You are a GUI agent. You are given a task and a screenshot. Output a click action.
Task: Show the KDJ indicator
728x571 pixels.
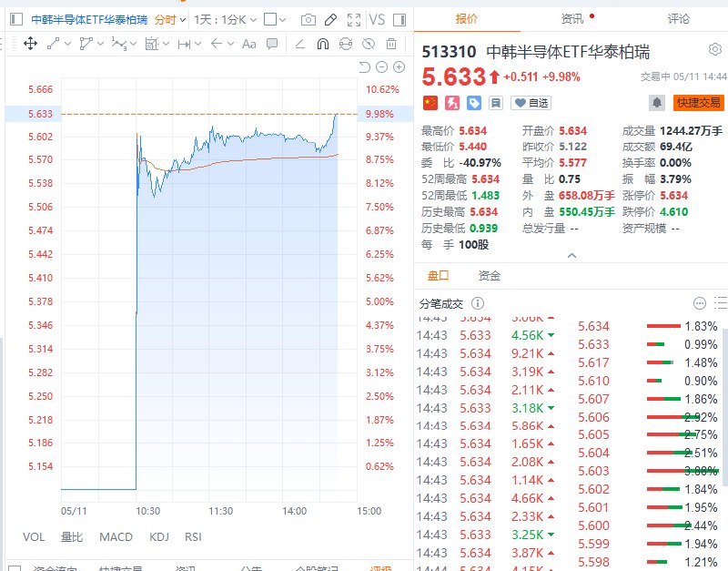point(158,537)
